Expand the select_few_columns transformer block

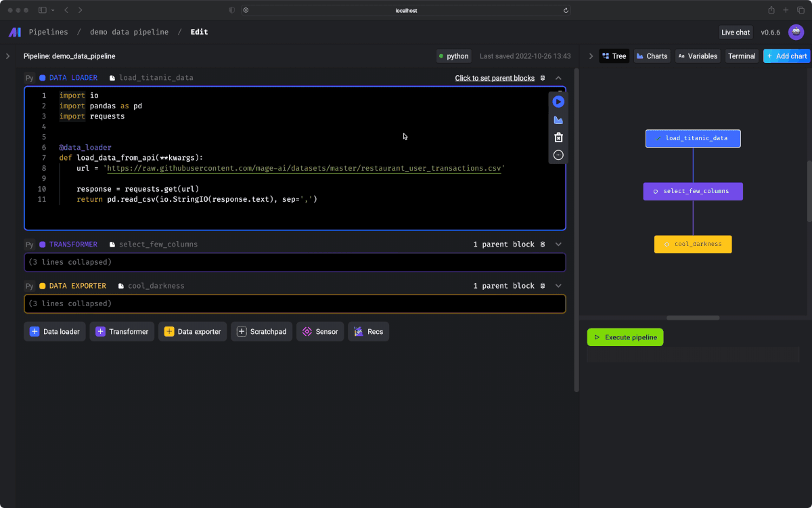558,245
